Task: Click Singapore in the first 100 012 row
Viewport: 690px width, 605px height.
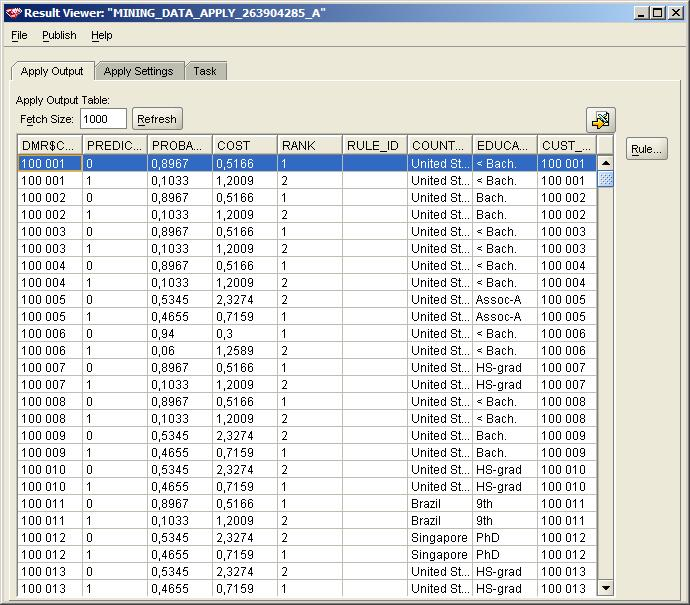Action: pyautogui.click(x=440, y=538)
